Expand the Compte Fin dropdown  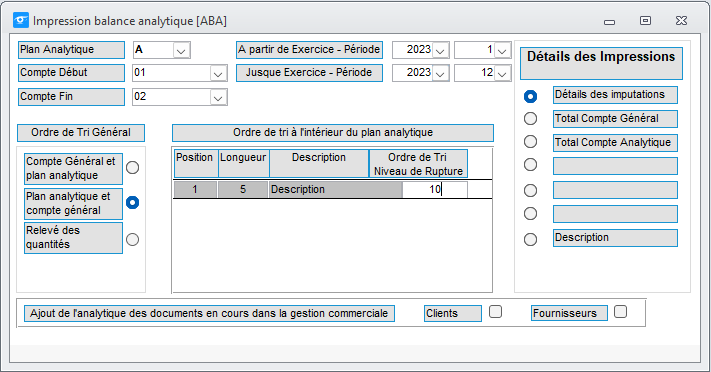click(x=218, y=98)
